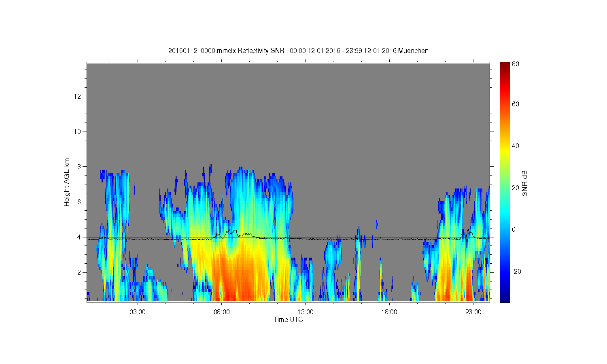Click the height axis tick label "2"
This screenshot has width=607, height=364.
click(x=80, y=272)
